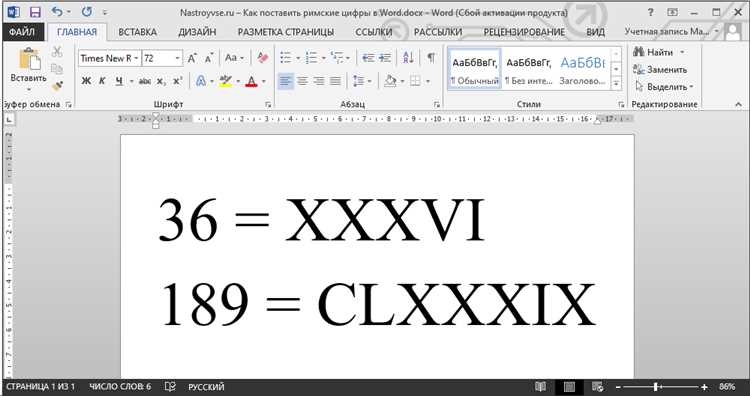Click the Найти button

pos(658,52)
